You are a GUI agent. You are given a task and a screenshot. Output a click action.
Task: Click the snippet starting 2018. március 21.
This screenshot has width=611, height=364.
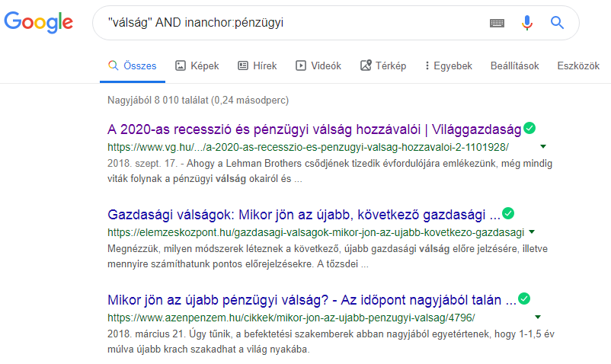[x=331, y=341]
